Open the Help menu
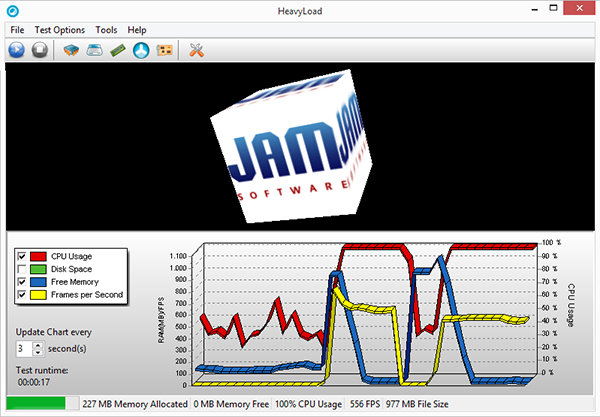This screenshot has width=600, height=417. (x=137, y=30)
